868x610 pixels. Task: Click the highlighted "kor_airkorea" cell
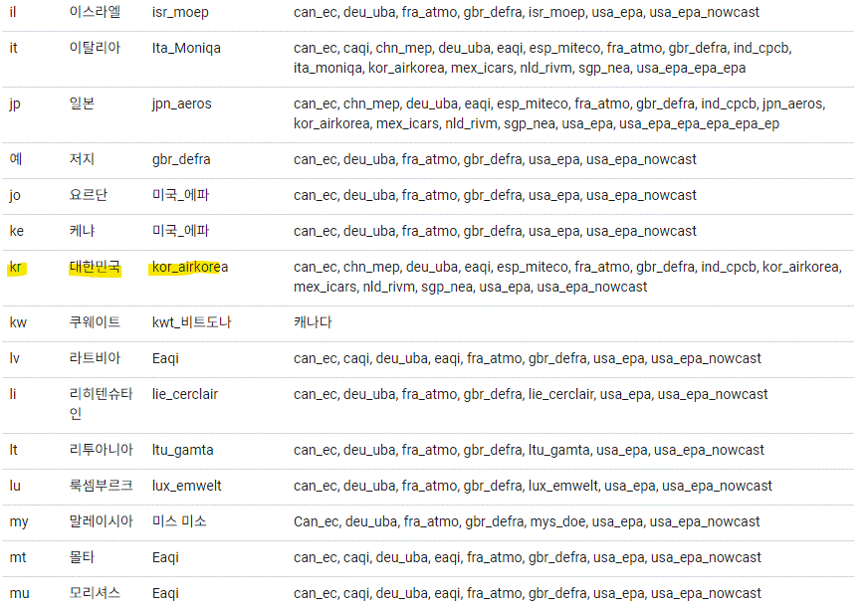(x=190, y=268)
